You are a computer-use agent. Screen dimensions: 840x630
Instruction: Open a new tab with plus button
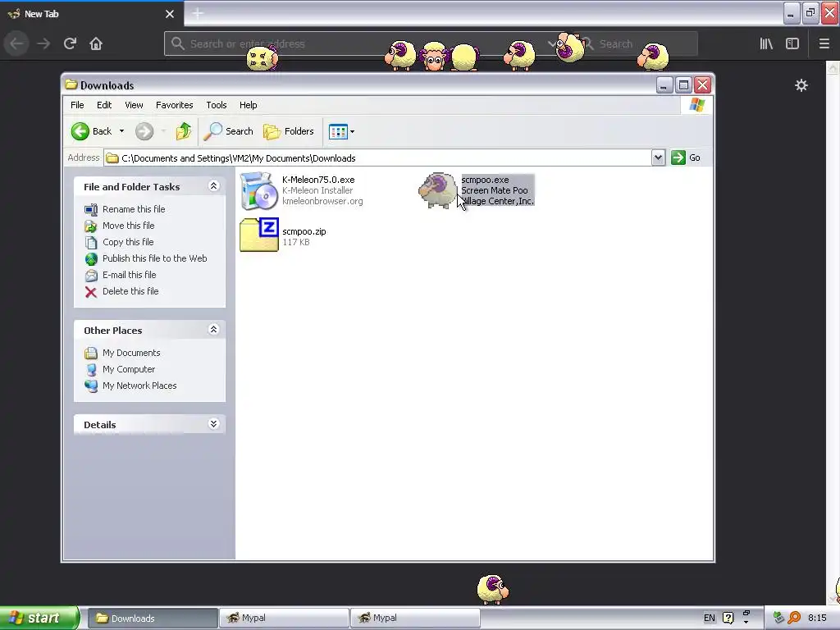tap(197, 13)
